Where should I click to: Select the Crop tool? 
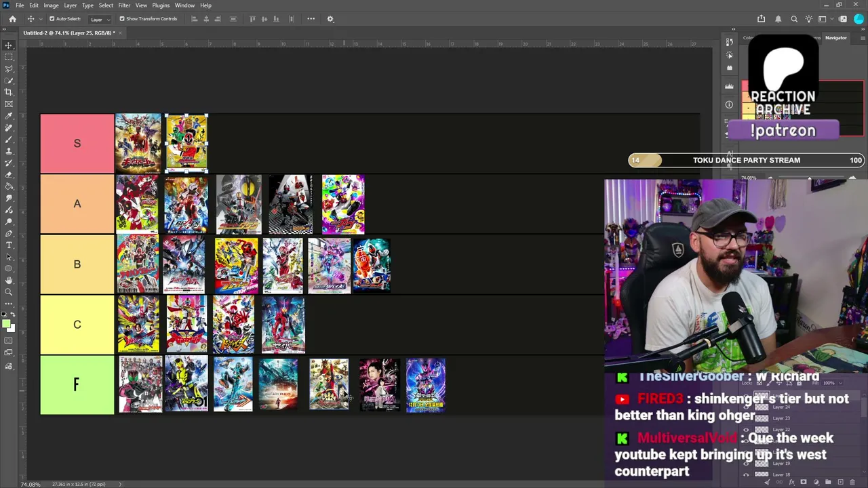[9, 92]
